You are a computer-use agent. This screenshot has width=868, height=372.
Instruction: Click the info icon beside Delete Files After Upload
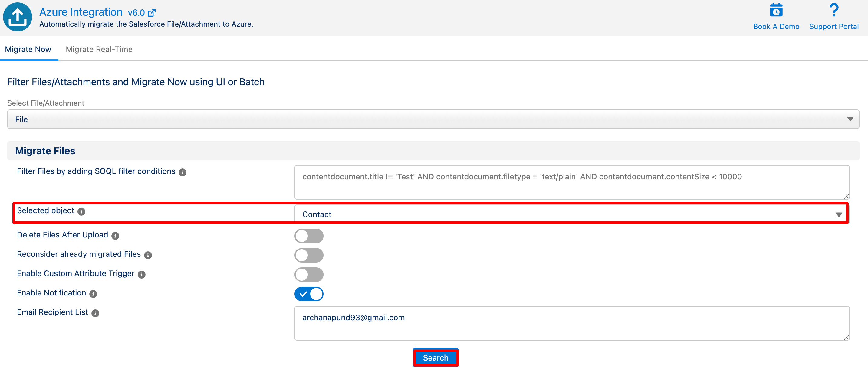pos(115,236)
